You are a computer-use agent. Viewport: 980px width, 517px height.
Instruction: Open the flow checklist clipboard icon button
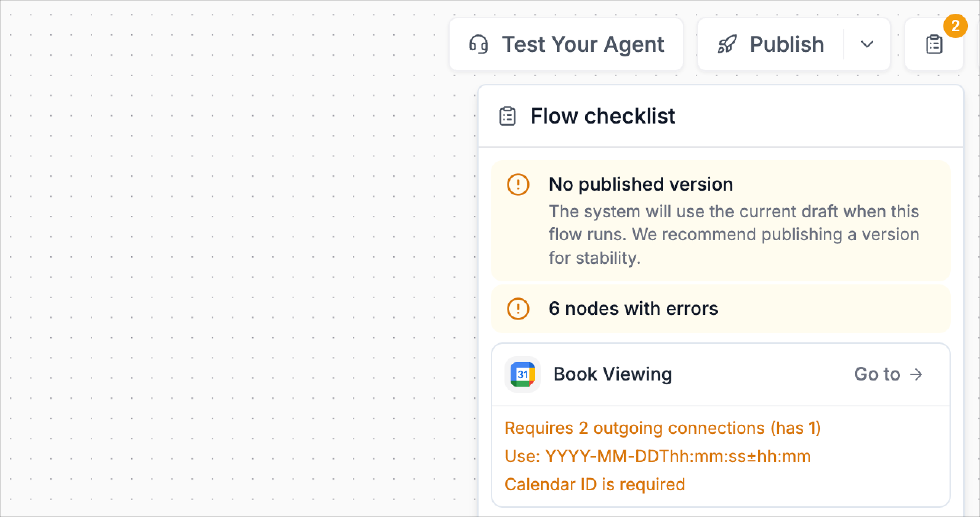[934, 45]
